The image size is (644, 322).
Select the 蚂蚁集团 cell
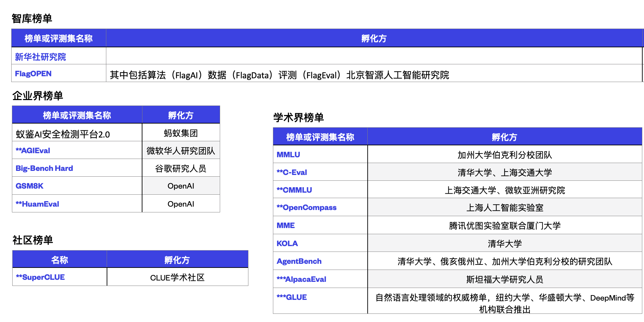pyautogui.click(x=181, y=133)
